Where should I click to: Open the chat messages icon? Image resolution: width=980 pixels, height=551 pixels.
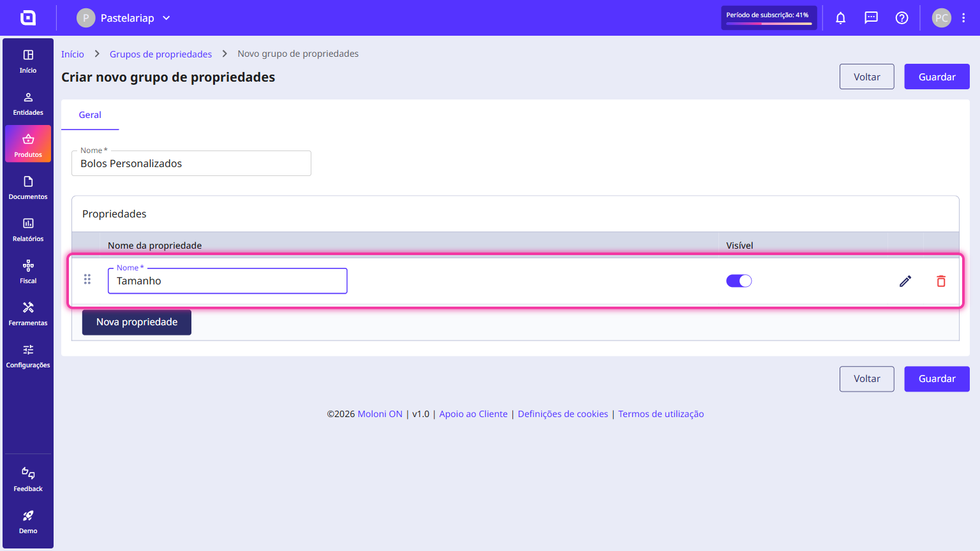click(872, 18)
